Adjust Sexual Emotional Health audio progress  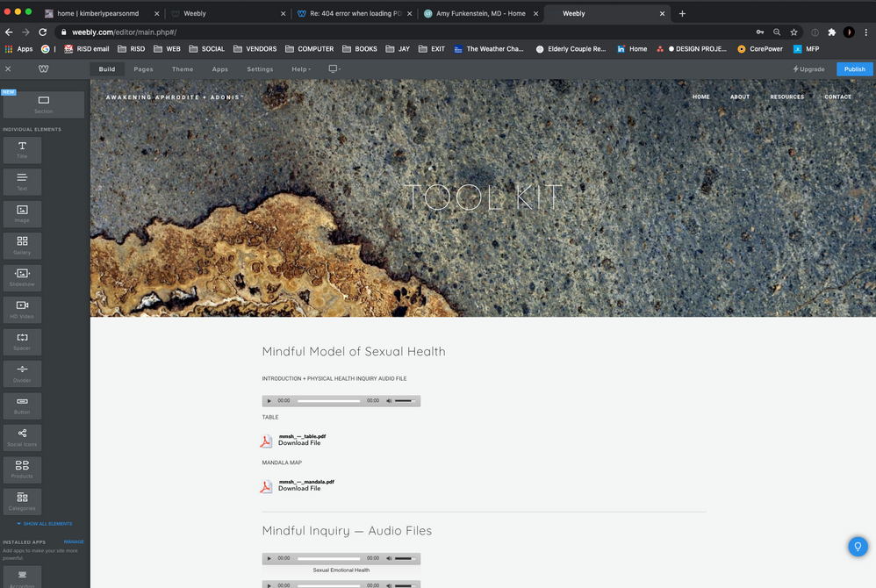click(328, 558)
